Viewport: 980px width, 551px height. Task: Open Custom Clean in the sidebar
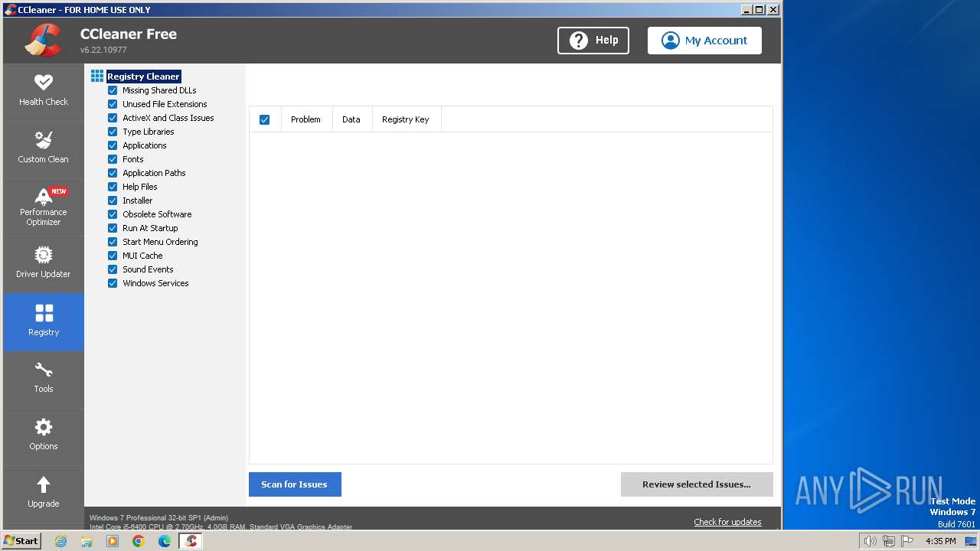[44, 149]
